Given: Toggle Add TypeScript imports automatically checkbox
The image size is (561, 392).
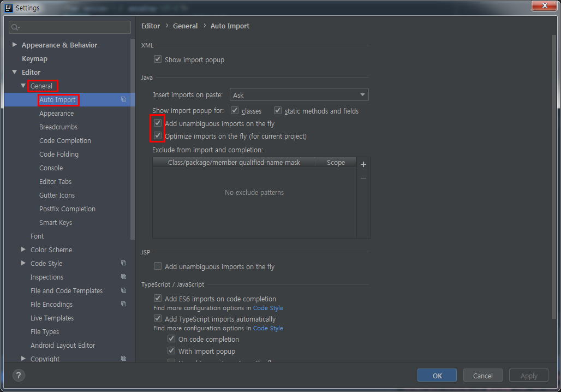Looking at the screenshot, I should (157, 318).
